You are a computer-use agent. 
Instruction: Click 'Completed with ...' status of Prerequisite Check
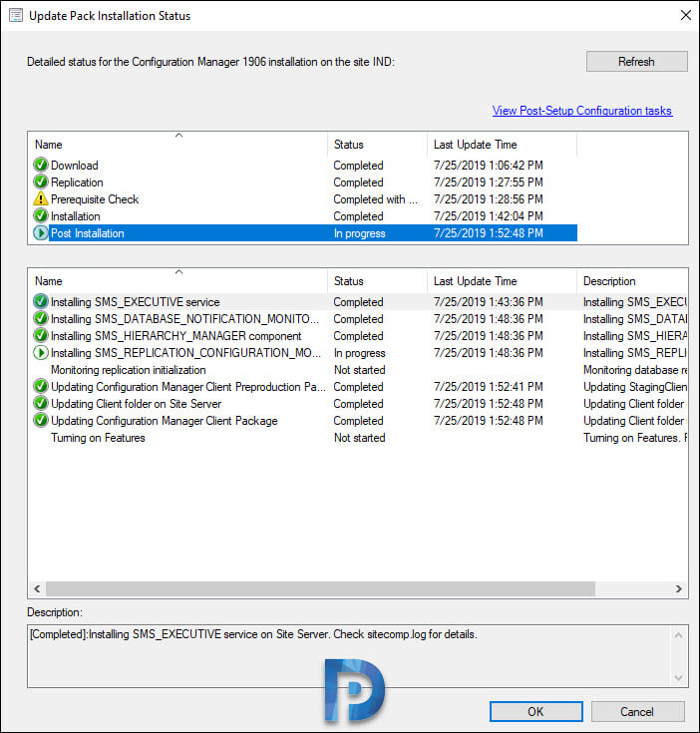point(375,198)
